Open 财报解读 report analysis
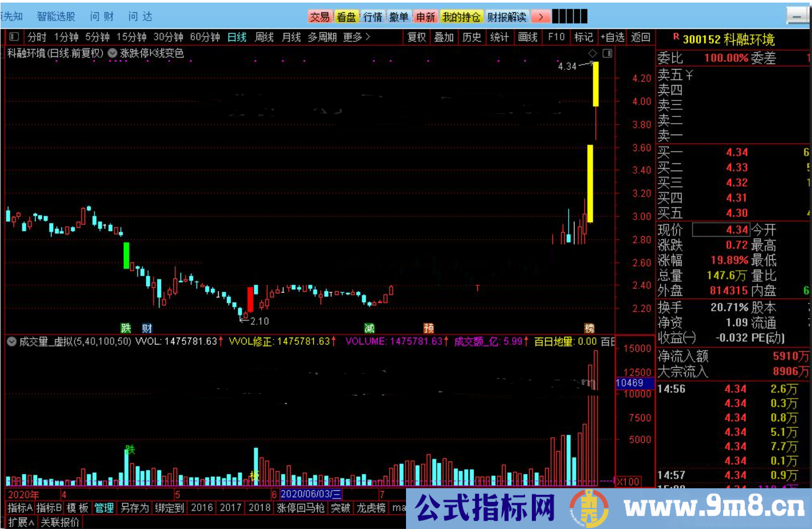Viewport: 812px width, 529px height. coord(507,17)
